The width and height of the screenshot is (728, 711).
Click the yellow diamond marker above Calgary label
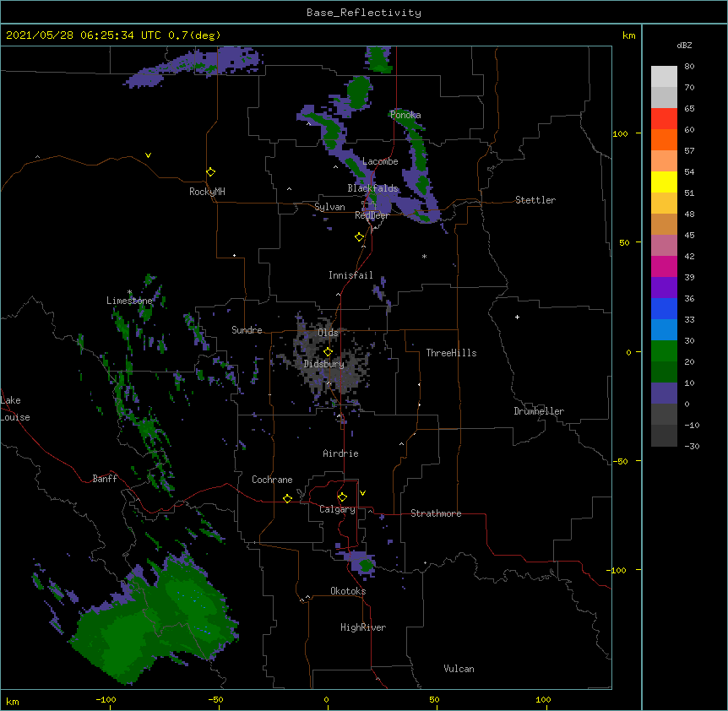coord(342,497)
